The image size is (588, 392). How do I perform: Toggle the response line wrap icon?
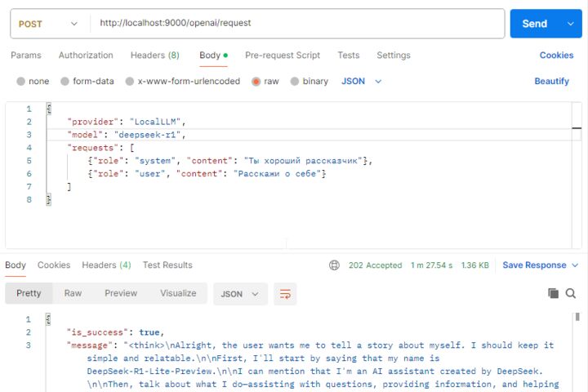click(x=285, y=294)
